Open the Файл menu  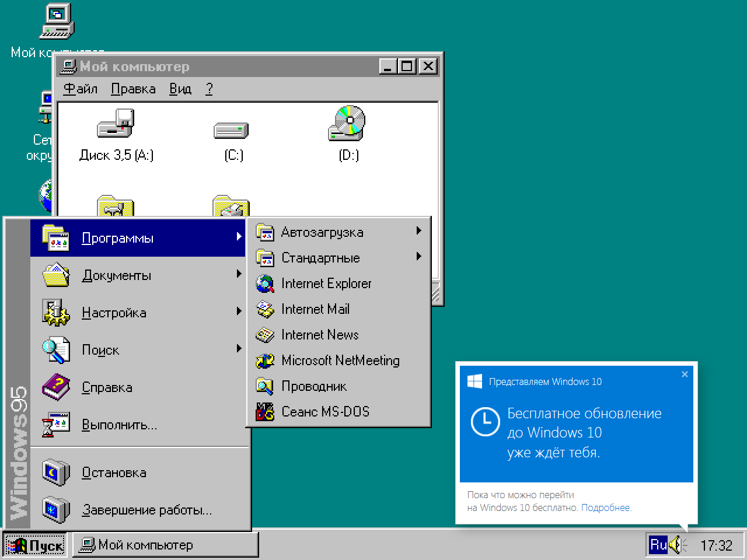point(81,89)
